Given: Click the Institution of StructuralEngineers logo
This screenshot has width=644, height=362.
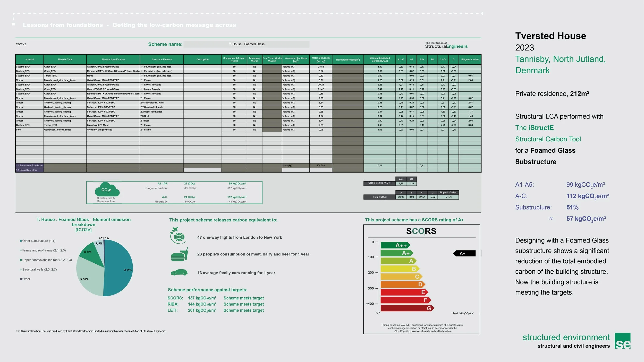Looking at the screenshot, I should pos(446,45).
